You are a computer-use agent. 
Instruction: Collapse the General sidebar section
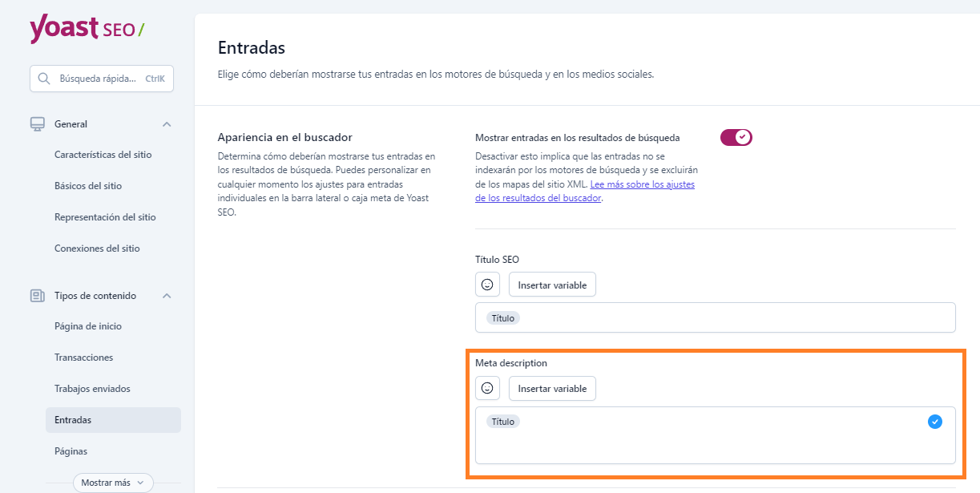tap(167, 123)
